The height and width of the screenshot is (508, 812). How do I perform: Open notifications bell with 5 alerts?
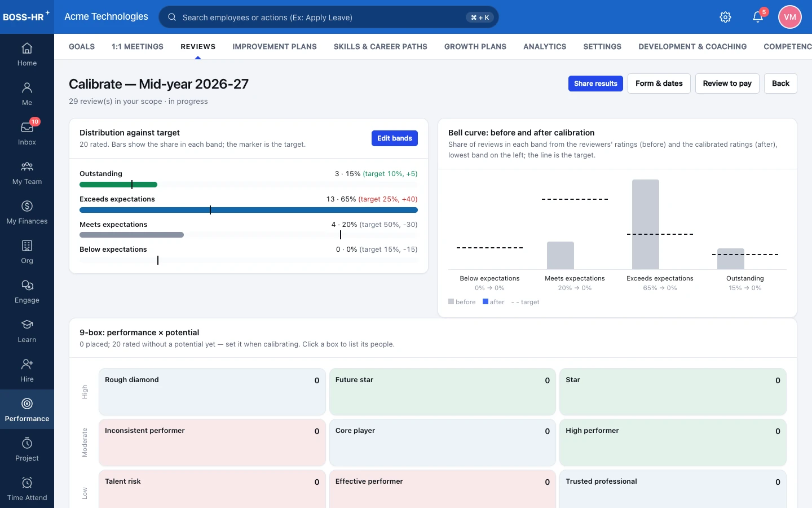click(758, 17)
